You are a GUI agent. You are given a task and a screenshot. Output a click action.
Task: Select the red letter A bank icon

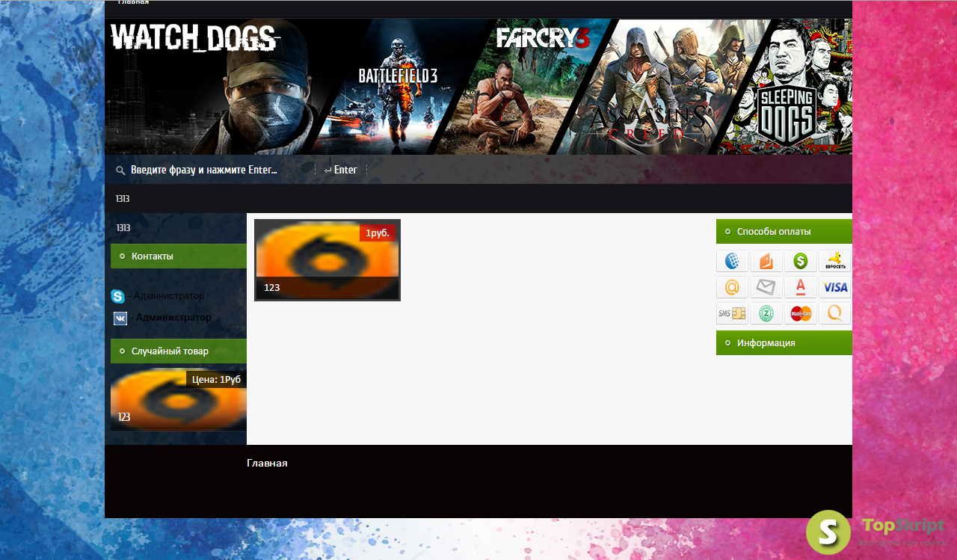pos(801,287)
